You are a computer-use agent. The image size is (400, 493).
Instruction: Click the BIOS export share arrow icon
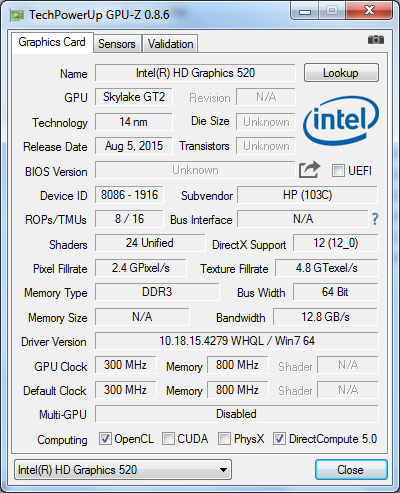[309, 169]
